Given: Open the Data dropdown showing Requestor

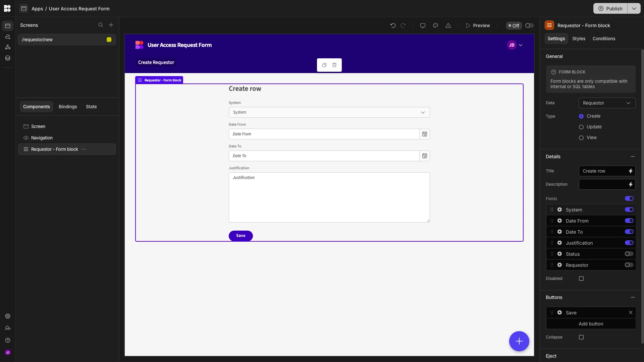Looking at the screenshot, I should pyautogui.click(x=607, y=103).
